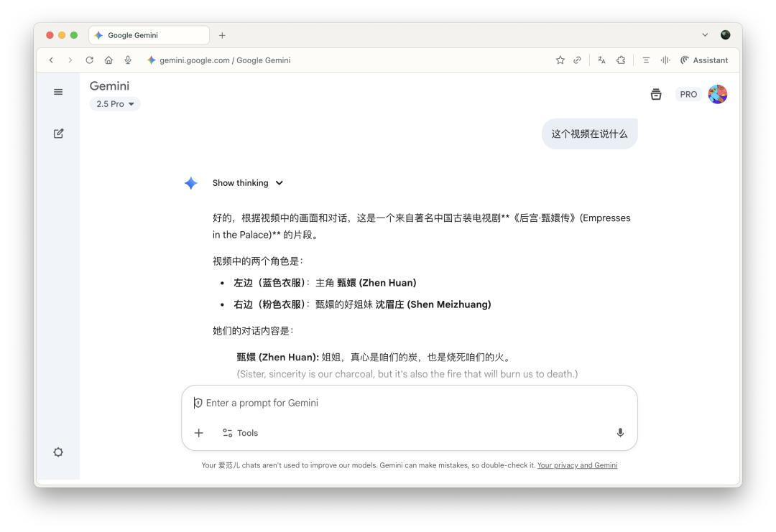
Task: Go back with browser back arrow
Action: (x=51, y=60)
